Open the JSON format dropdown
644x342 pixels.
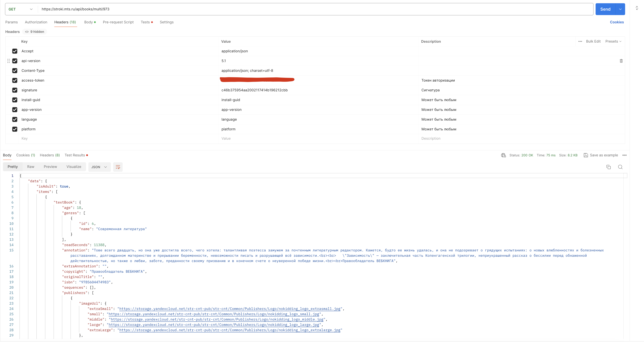click(99, 167)
